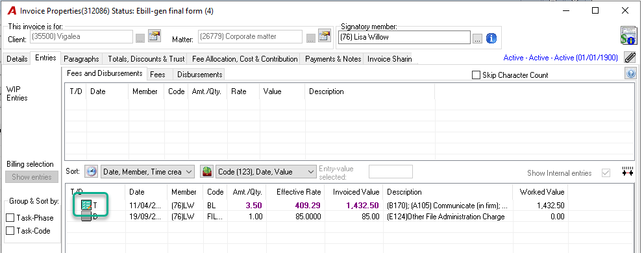Click the signatory member info icon

491,38
